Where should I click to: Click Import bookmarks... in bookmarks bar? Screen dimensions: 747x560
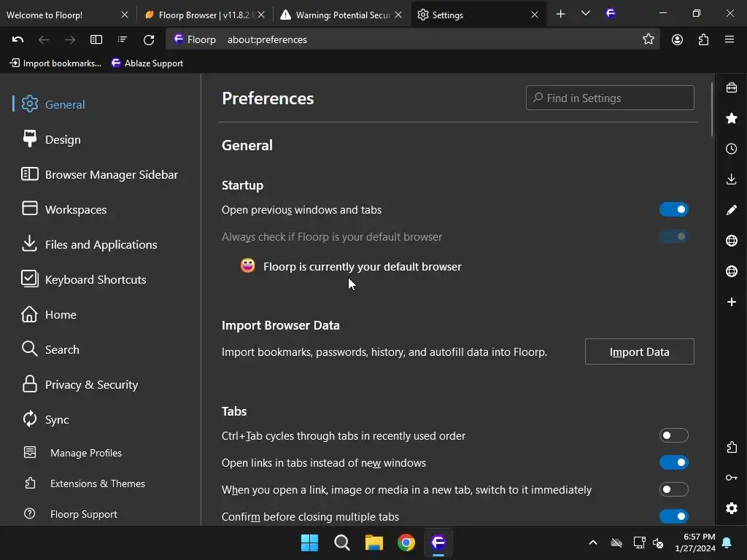pyautogui.click(x=55, y=63)
